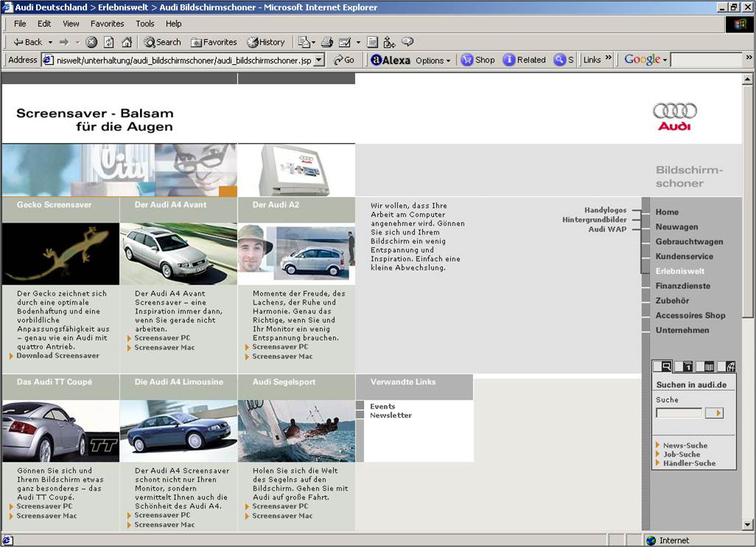Click inside the Suche text field

pos(679,413)
